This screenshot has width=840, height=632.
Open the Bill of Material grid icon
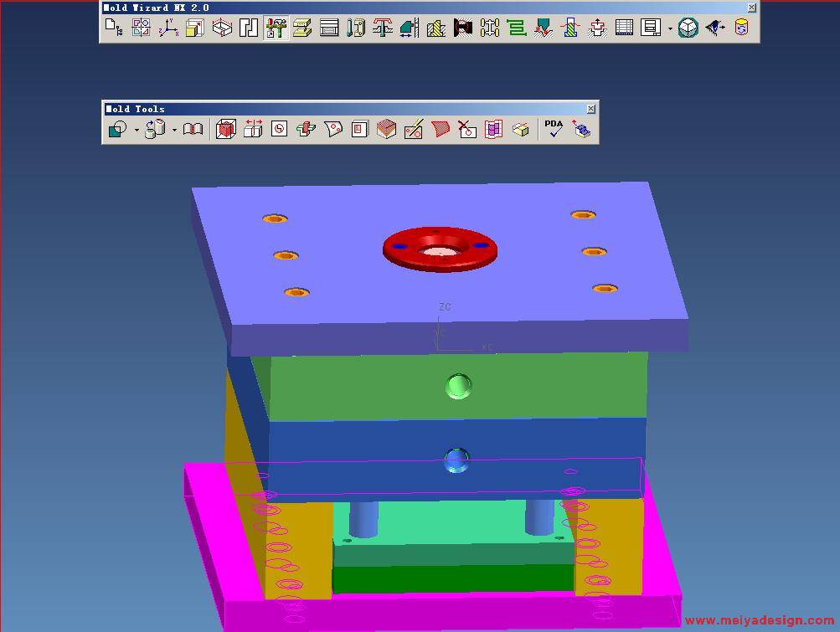coord(624,28)
